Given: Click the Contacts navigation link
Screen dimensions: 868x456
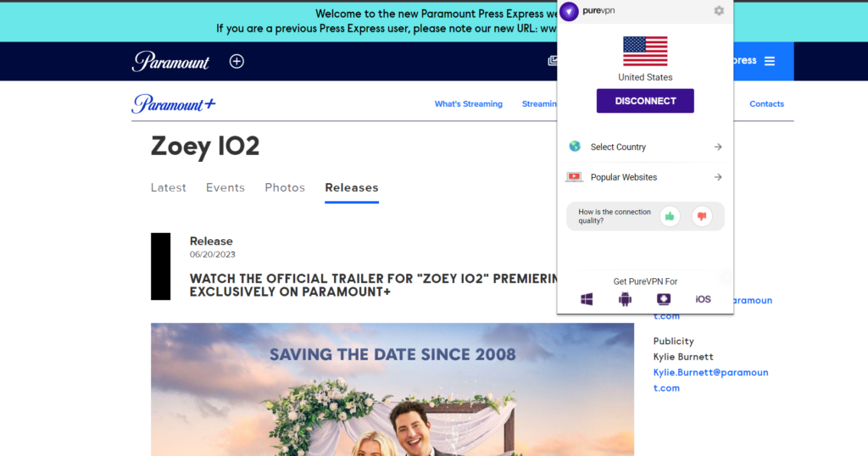Looking at the screenshot, I should [x=766, y=104].
